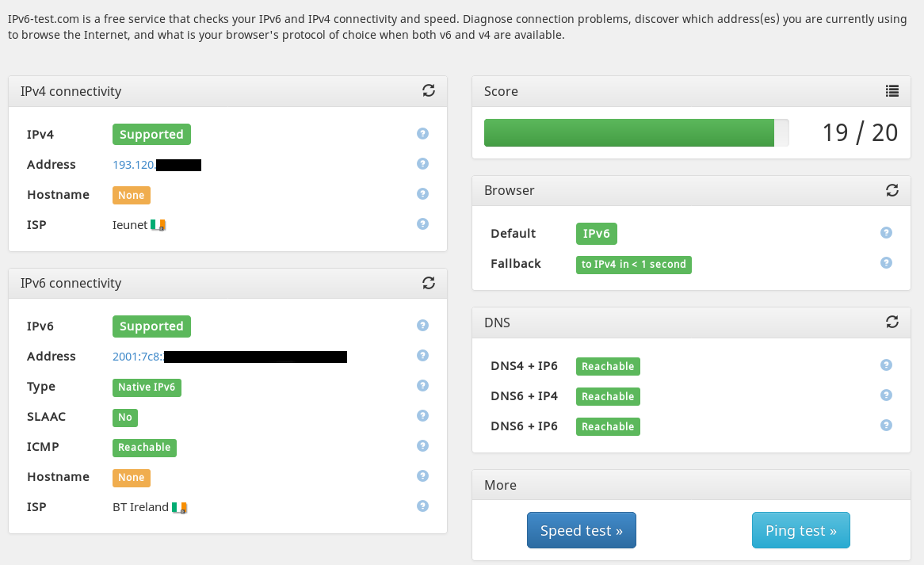924x565 pixels.
Task: Toggle the Supported badge under IPv4
Action: pyautogui.click(x=151, y=134)
